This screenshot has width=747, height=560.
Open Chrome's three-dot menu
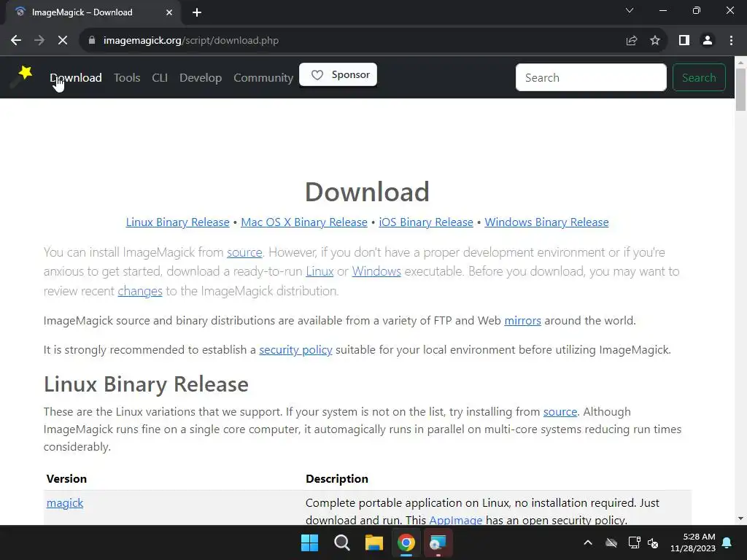(731, 41)
